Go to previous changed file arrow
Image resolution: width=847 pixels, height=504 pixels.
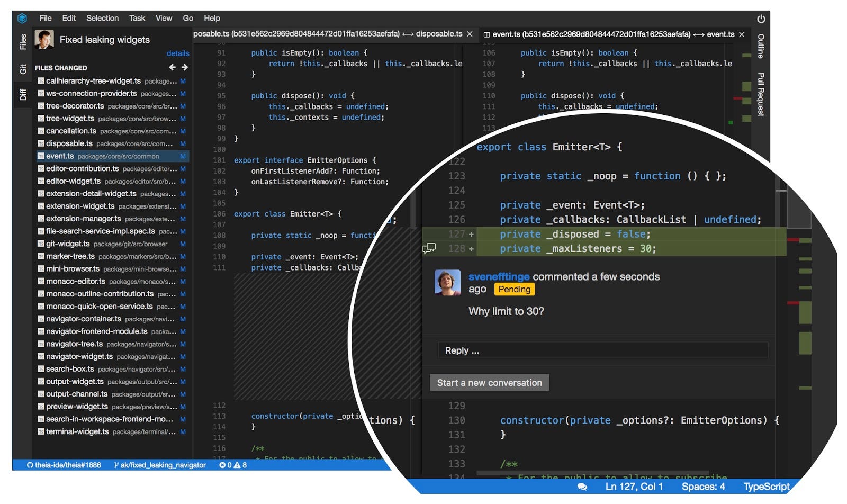(x=173, y=67)
